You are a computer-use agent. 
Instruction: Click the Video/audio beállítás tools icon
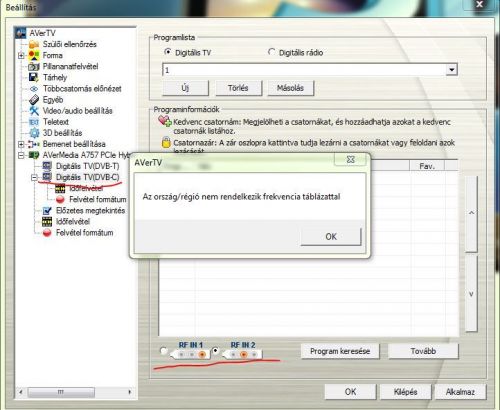[x=34, y=111]
